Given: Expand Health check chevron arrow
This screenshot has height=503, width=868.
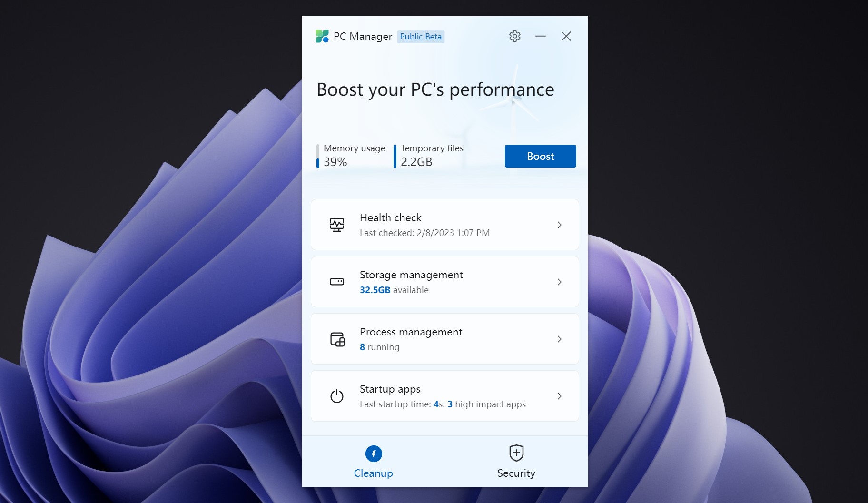Looking at the screenshot, I should (560, 225).
